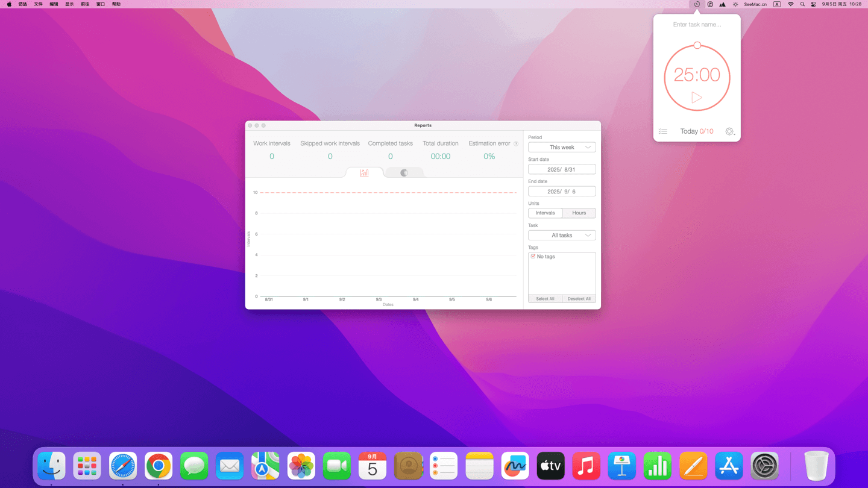
Task: Click the timer icon in the menu bar
Action: (697, 4)
